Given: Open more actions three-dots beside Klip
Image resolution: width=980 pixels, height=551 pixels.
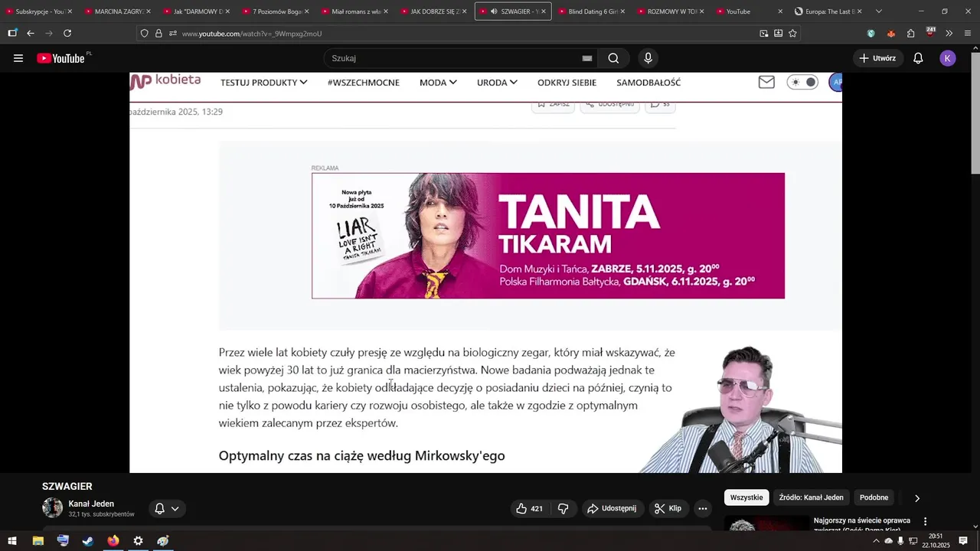Looking at the screenshot, I should [703, 508].
